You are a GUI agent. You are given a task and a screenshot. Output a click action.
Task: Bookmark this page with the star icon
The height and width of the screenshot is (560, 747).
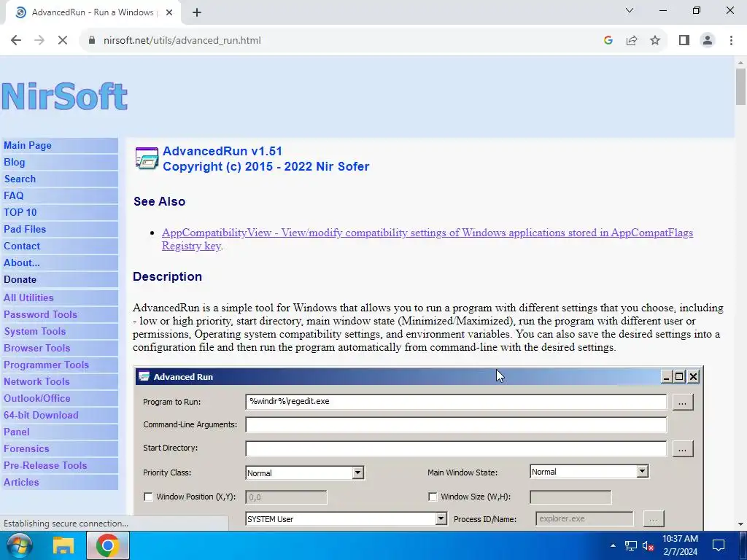tap(655, 41)
